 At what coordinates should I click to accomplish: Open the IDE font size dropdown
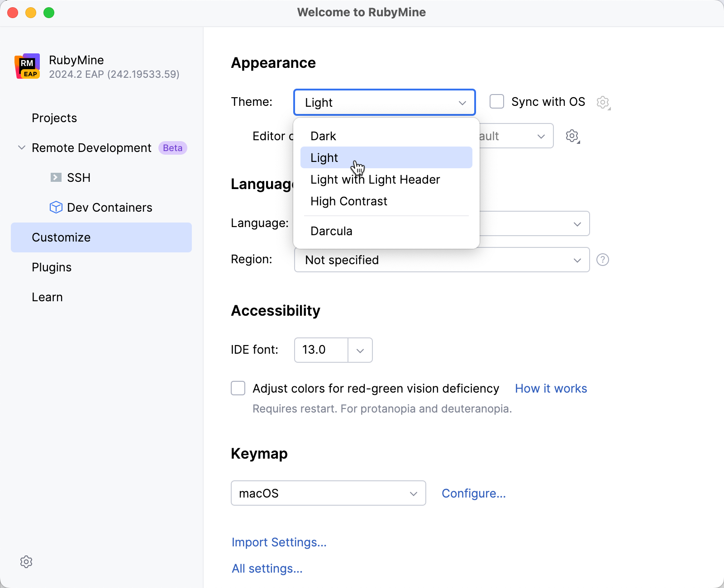pos(359,350)
